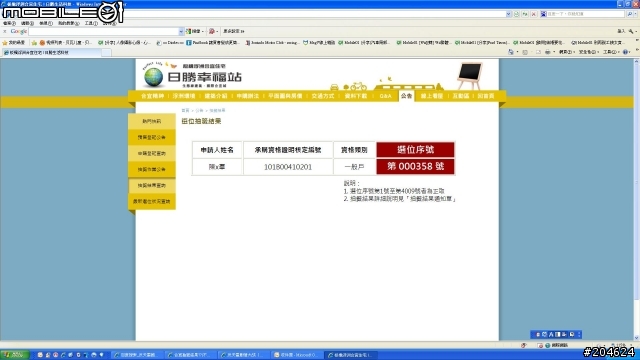
Task: Open the 工具(O) command bar menu
Action: click(x=611, y=52)
